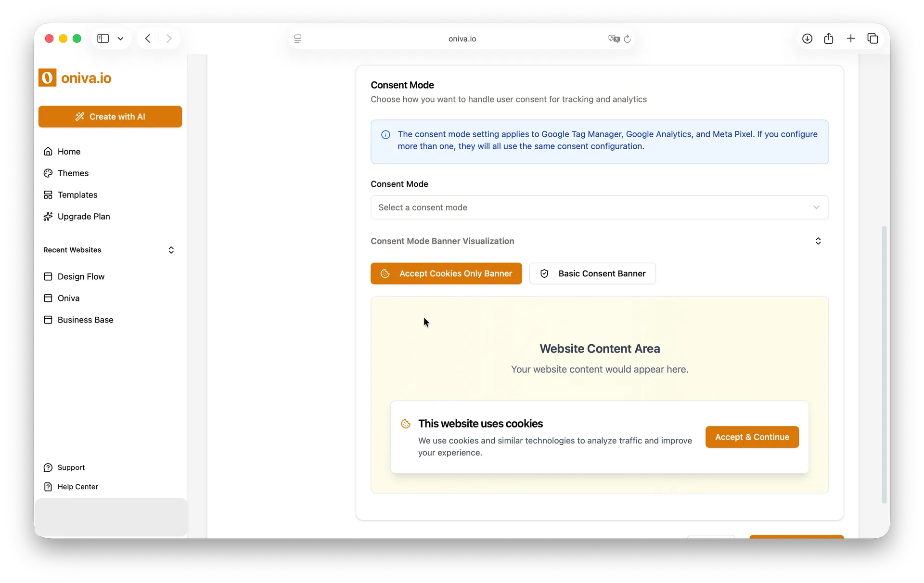Select the Templates sidebar icon
This screenshot has height=583, width=924.
coord(49,194)
